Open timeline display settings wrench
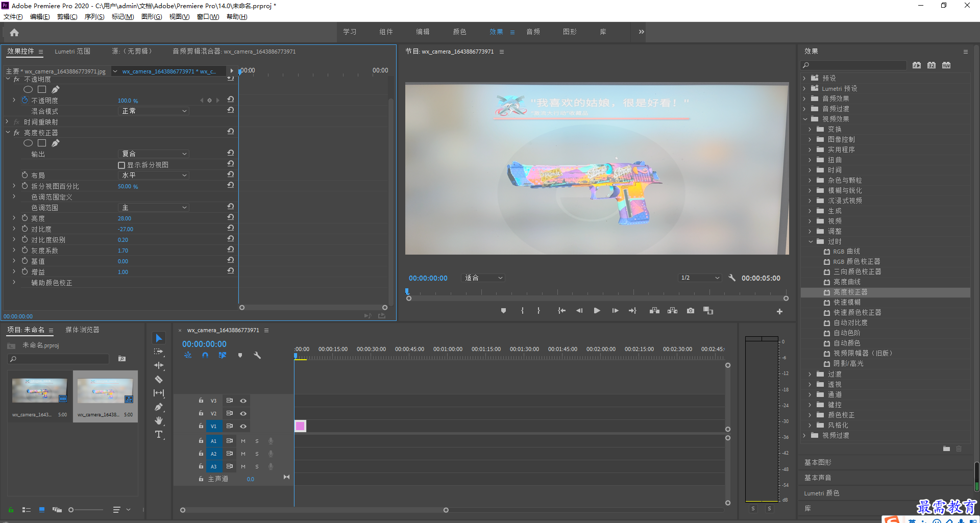Screen dimensions: 980x523 [257, 355]
